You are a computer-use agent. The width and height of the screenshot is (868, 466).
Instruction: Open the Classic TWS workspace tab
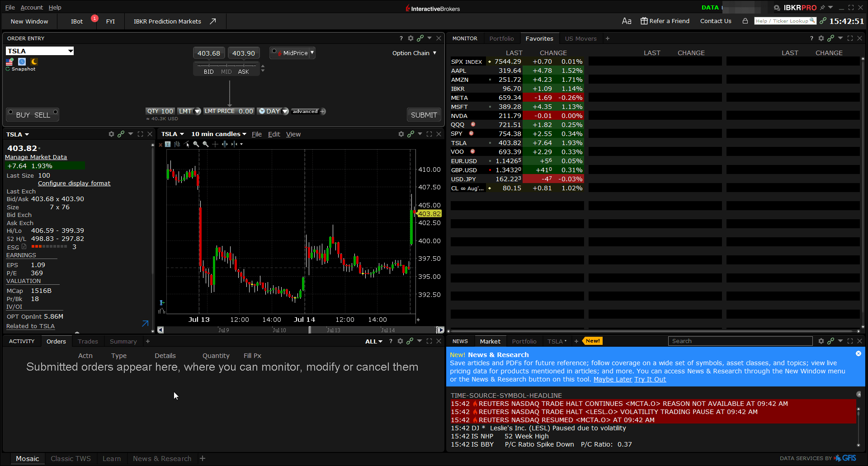coord(71,458)
